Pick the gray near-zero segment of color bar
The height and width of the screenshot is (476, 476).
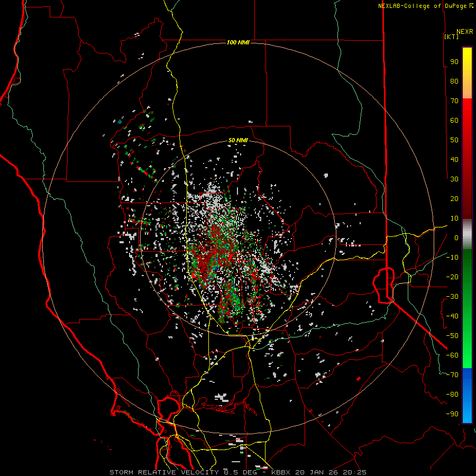point(467,234)
